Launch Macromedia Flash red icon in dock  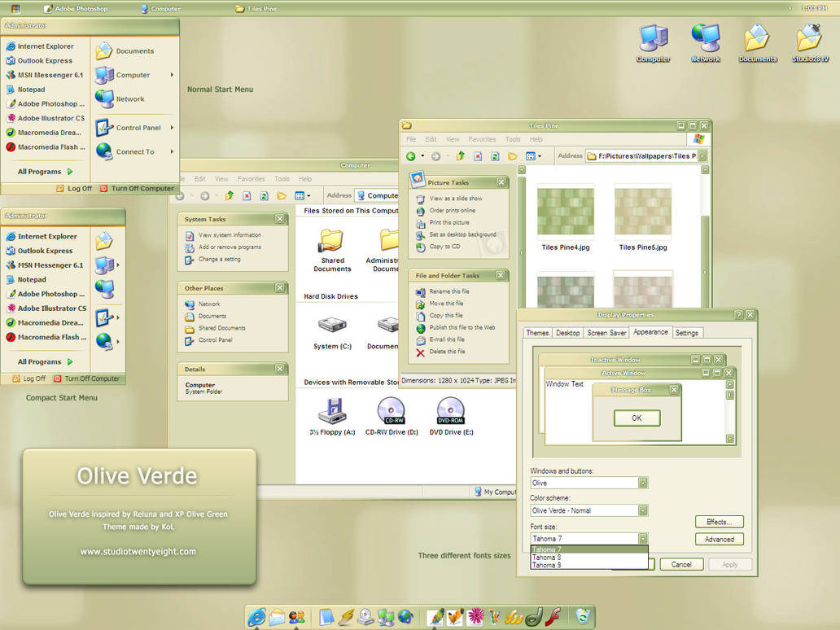pyautogui.click(x=553, y=617)
